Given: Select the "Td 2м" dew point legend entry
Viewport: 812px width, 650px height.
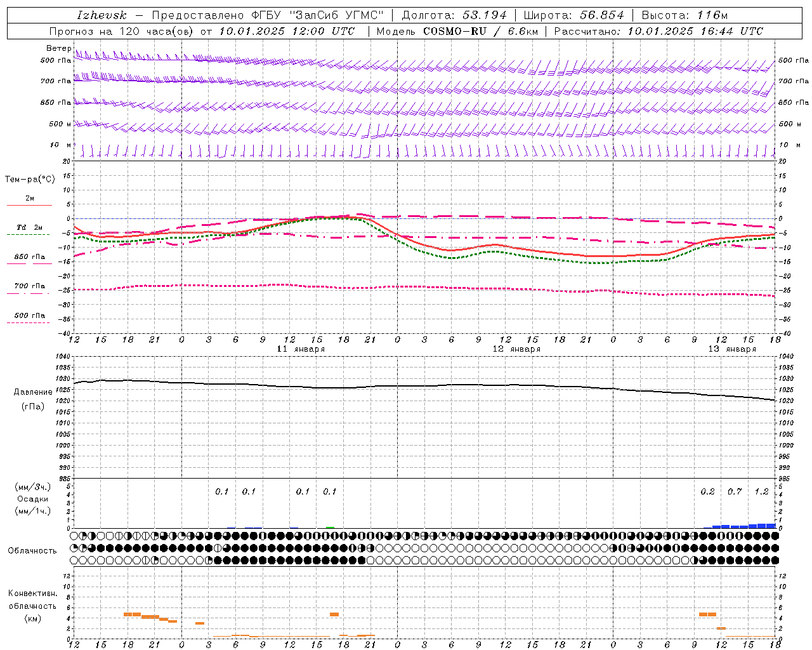Looking at the screenshot, I should pyautogui.click(x=30, y=227).
